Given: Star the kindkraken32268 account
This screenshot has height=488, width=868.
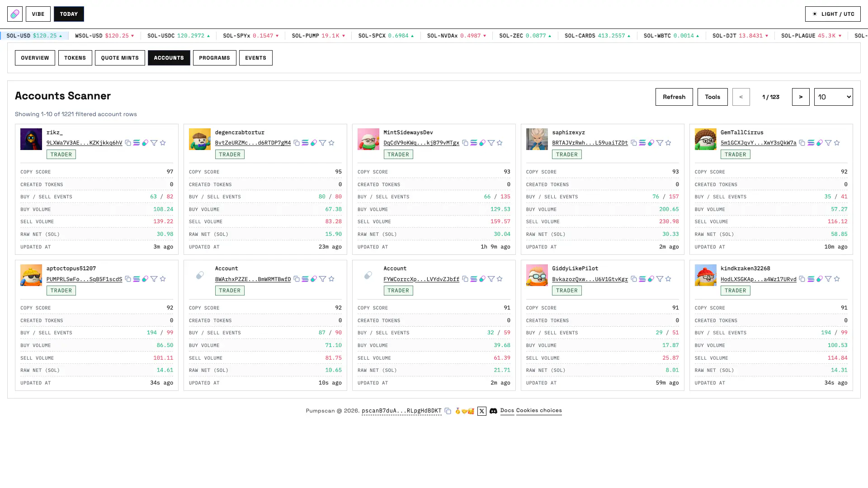Looking at the screenshot, I should [837, 279].
